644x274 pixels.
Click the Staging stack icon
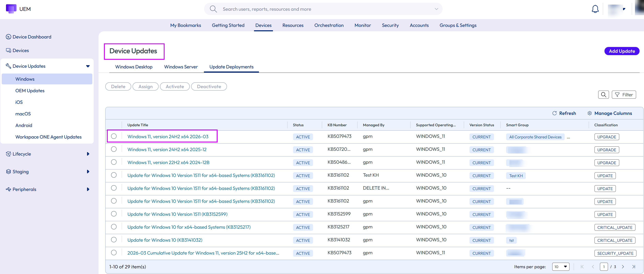8,172
